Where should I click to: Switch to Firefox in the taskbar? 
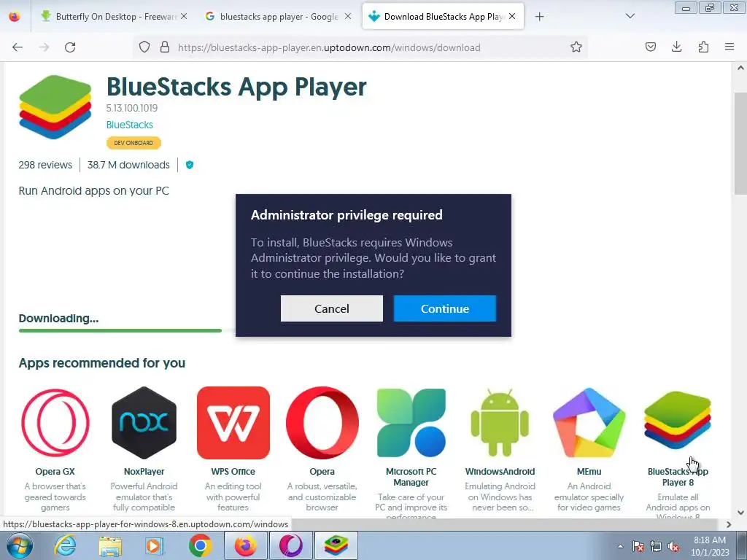point(245,545)
